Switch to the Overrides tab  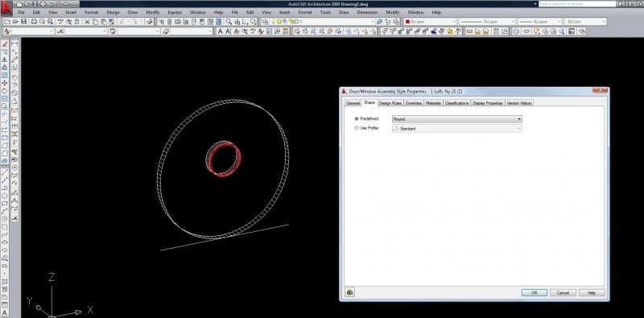[x=414, y=103]
